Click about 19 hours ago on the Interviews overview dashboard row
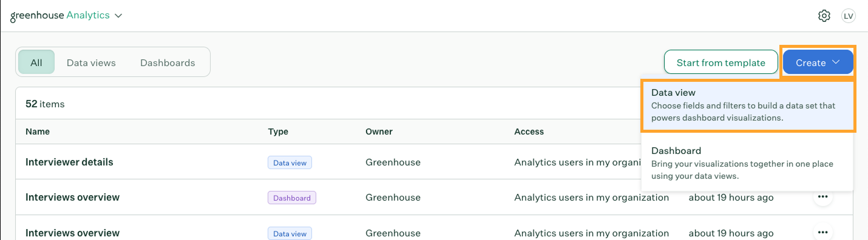 [731, 197]
